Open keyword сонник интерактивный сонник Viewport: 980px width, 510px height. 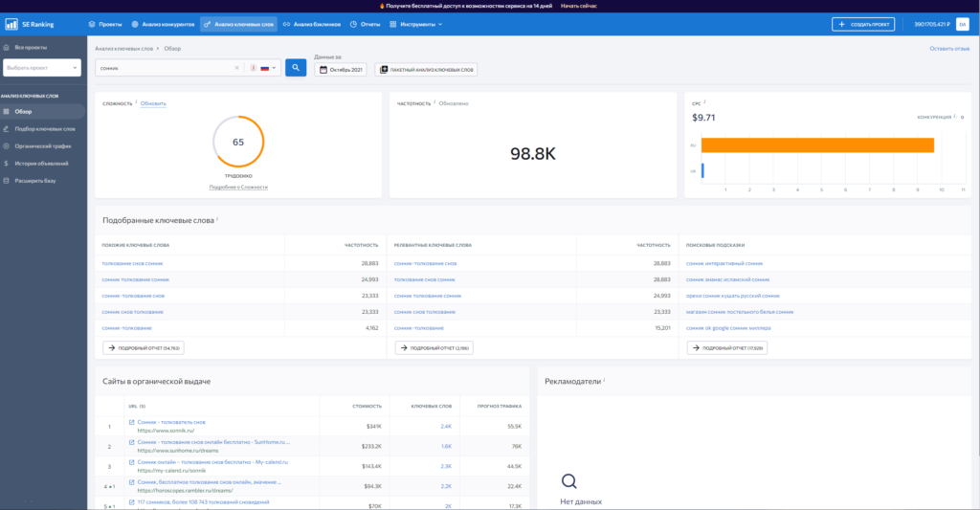(x=724, y=264)
